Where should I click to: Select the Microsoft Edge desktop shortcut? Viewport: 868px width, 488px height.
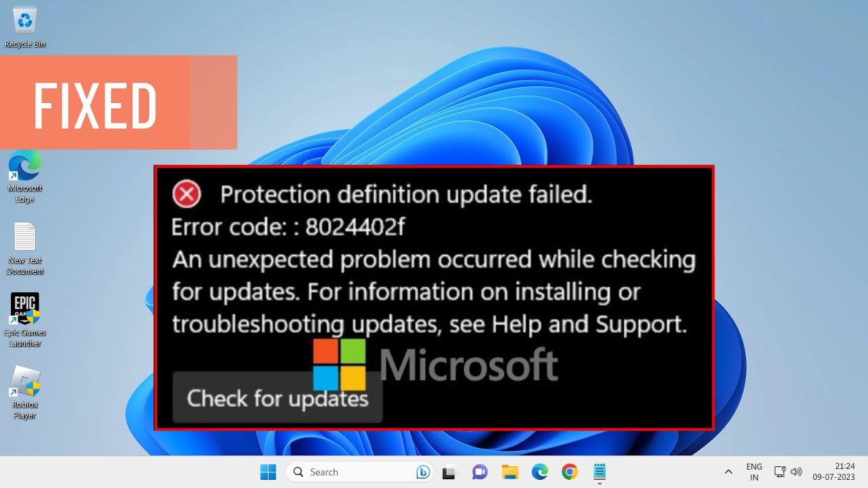coord(25,178)
